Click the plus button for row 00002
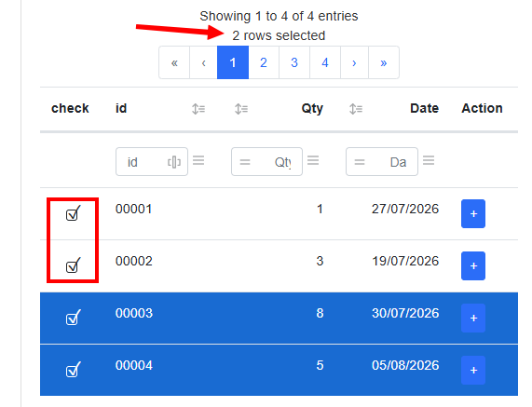This screenshot has width=532, height=407. [x=473, y=266]
